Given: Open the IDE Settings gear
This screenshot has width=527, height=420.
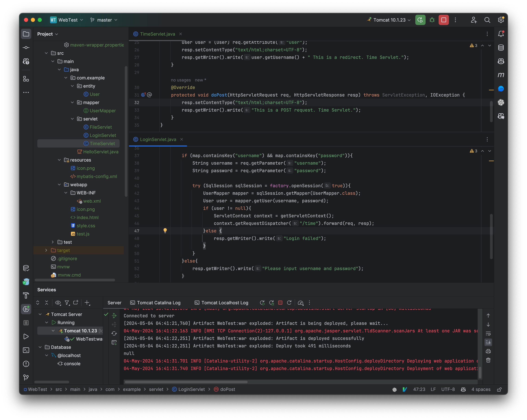Looking at the screenshot, I should coord(501,20).
